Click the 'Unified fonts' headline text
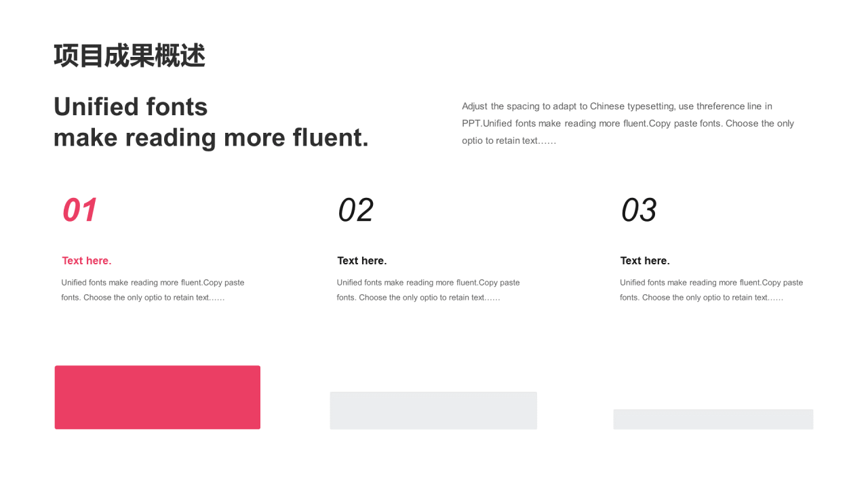Screen dimensions: 868x488 coord(131,106)
